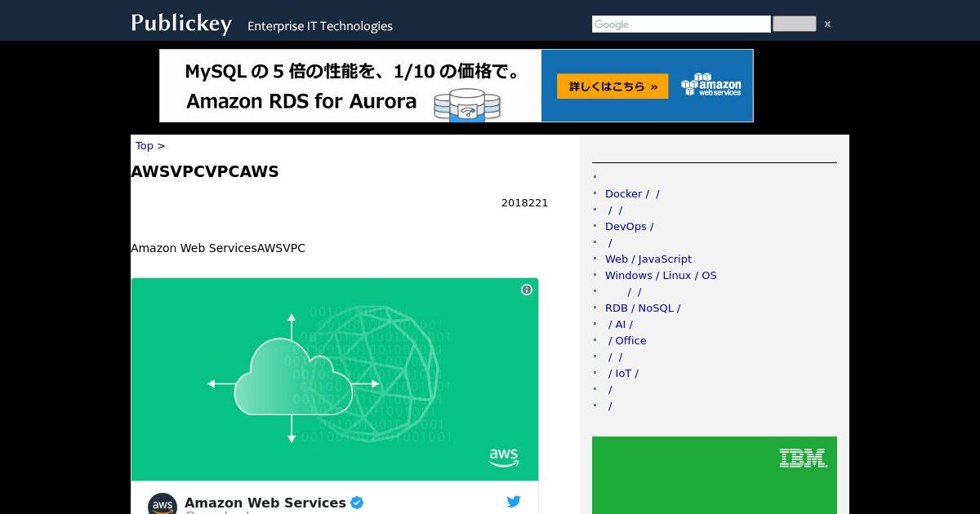Click the Enterprise IT Technologies tagline
The image size is (980, 514).
coord(320,26)
